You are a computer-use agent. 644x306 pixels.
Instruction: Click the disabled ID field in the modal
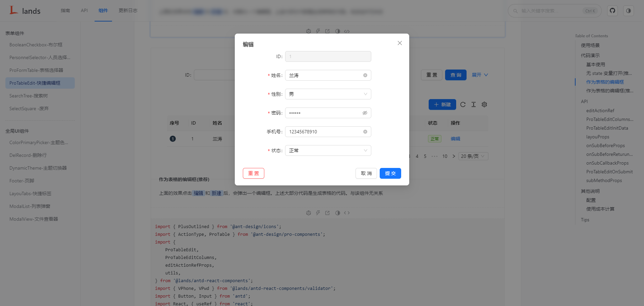click(x=328, y=56)
